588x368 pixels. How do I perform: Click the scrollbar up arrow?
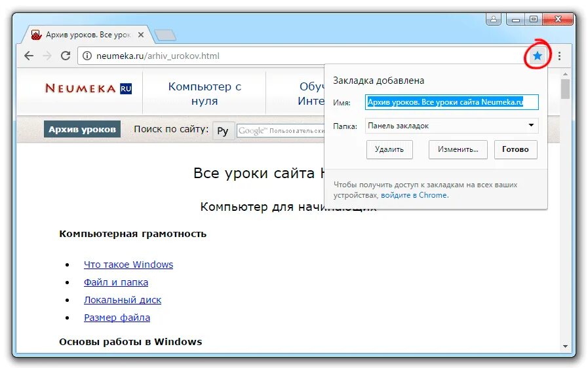tap(565, 74)
